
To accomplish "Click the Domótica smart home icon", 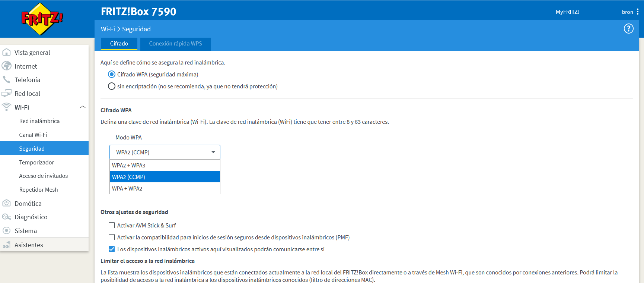I will click(x=6, y=203).
